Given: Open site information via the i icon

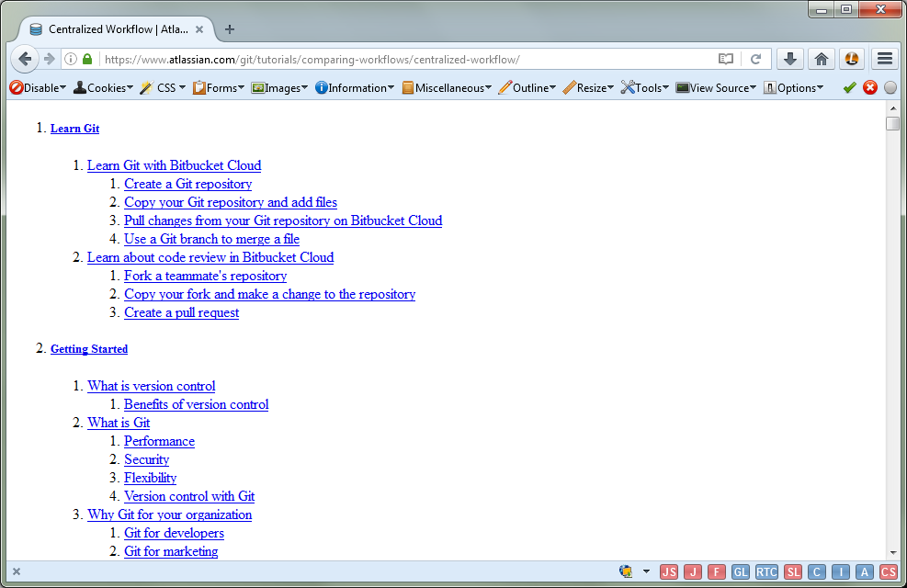Looking at the screenshot, I should (71, 59).
